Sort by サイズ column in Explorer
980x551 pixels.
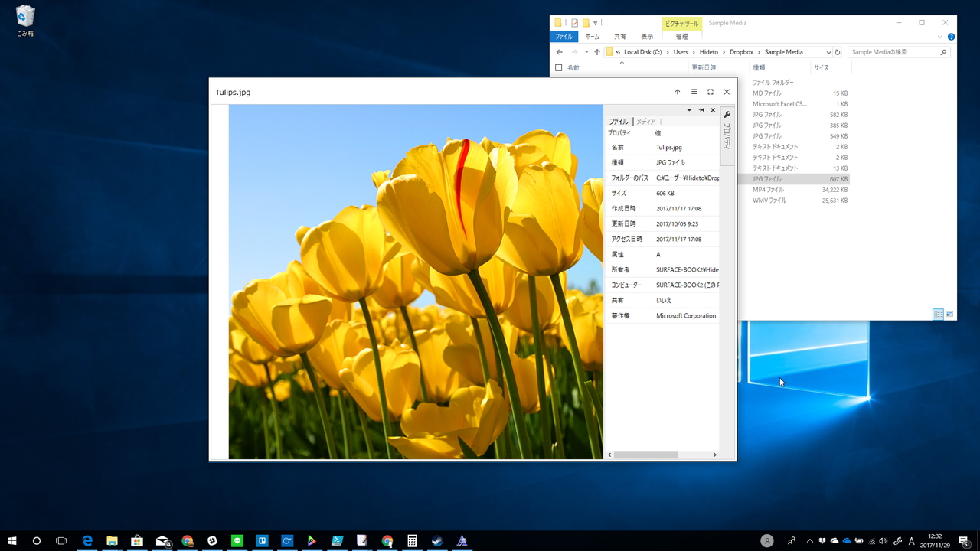[x=822, y=67]
